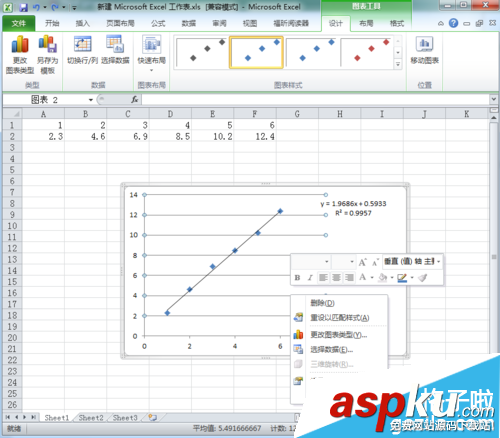Click font color A icon
This screenshot has height=438, width=500.
363,277
